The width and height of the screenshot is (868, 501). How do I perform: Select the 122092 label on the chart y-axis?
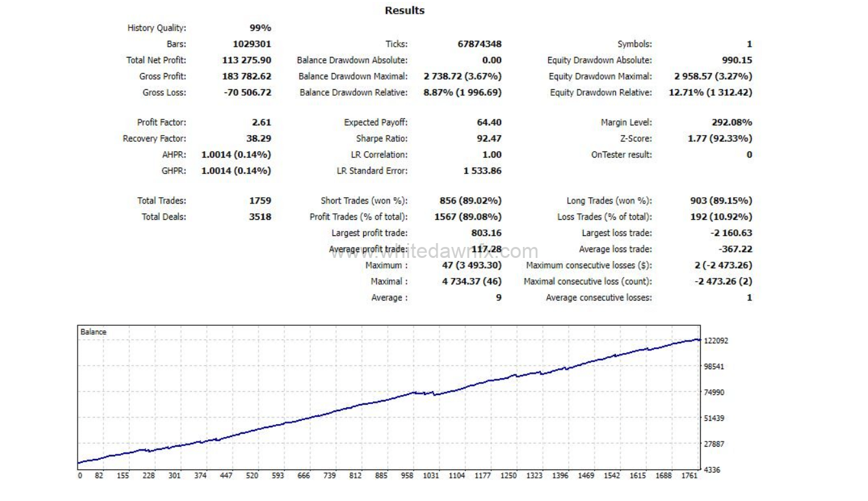pyautogui.click(x=716, y=341)
